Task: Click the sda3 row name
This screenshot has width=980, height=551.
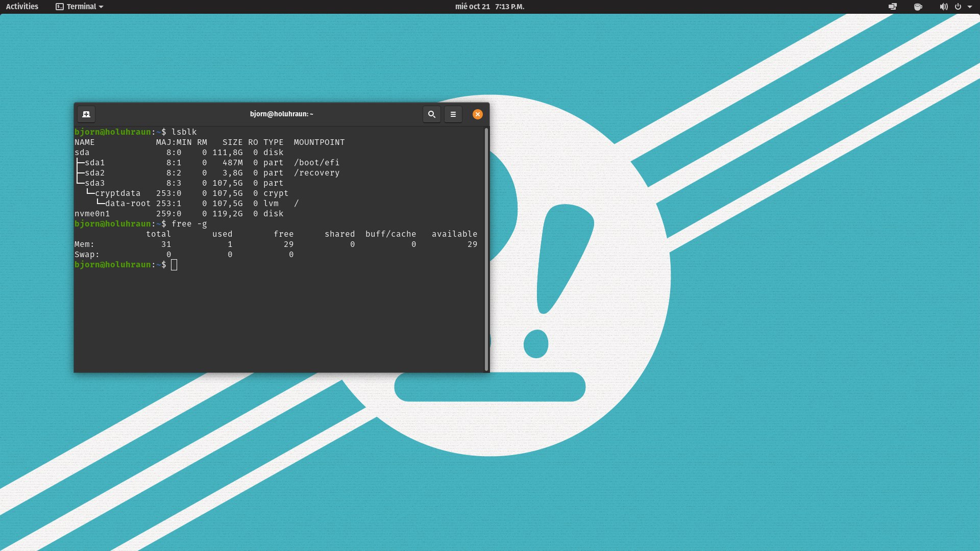Action: coord(95,183)
